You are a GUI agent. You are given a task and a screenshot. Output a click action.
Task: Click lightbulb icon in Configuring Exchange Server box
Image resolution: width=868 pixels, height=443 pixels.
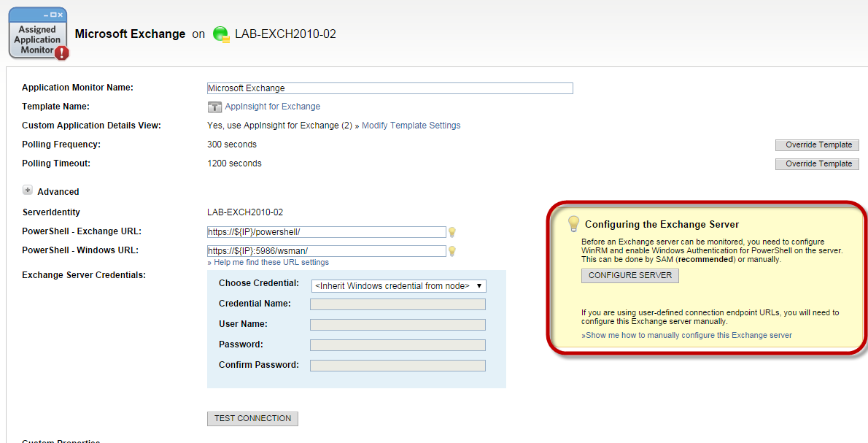coord(574,224)
